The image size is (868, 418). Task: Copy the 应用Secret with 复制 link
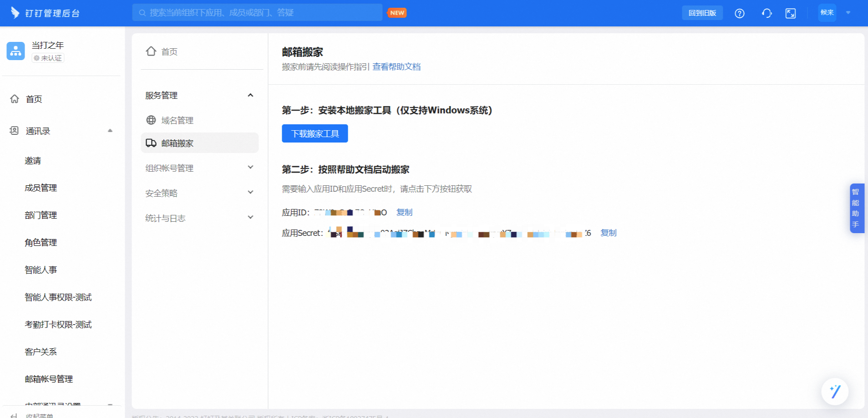tap(609, 233)
